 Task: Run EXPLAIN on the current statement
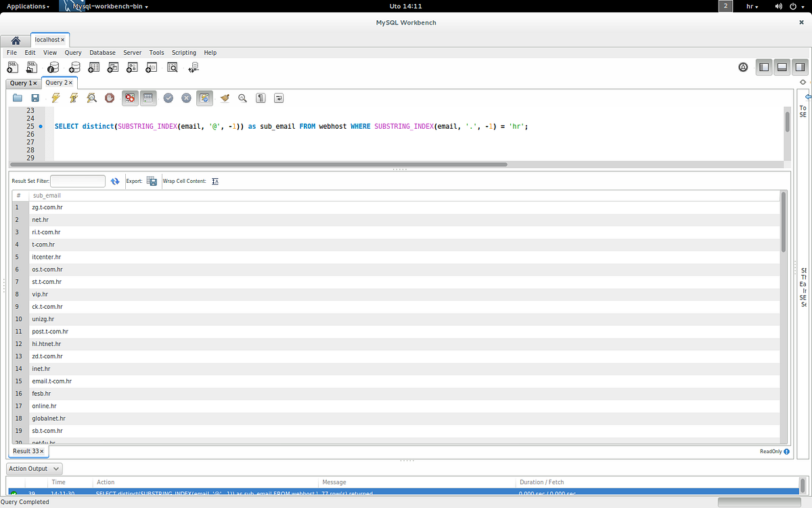[x=91, y=98]
